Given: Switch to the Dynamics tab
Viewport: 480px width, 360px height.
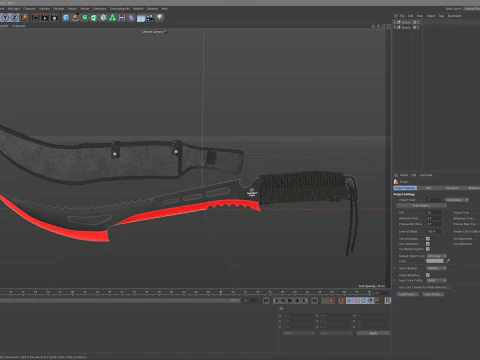Looking at the screenshot, I should tap(452, 188).
